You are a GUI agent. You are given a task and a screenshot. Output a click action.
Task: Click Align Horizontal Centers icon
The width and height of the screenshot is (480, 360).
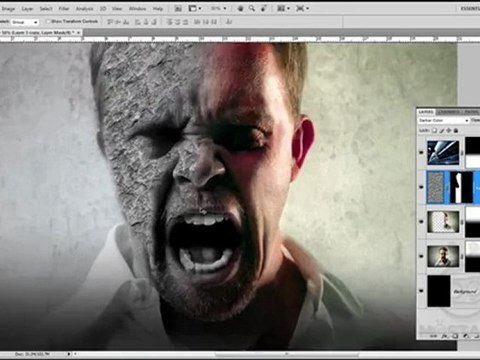(x=146, y=22)
